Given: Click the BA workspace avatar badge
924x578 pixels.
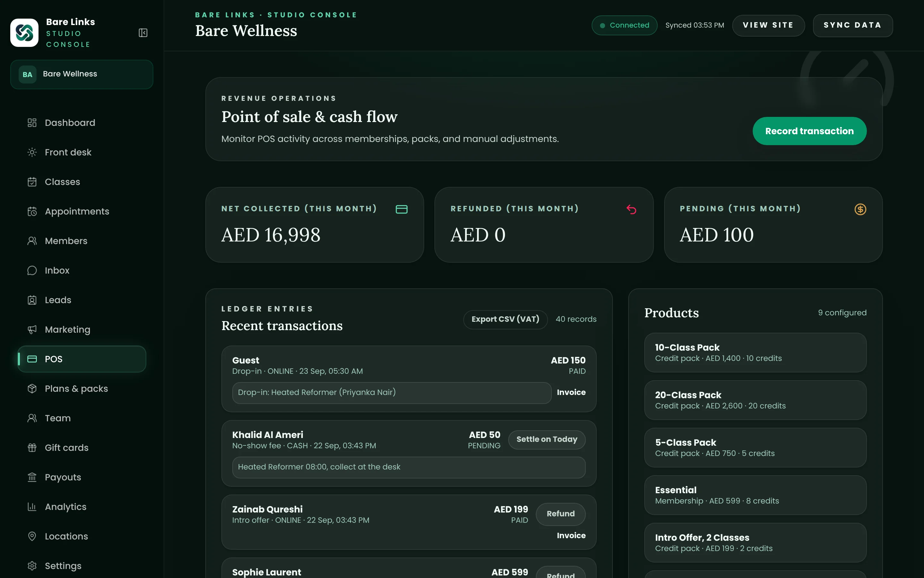Looking at the screenshot, I should pos(28,74).
